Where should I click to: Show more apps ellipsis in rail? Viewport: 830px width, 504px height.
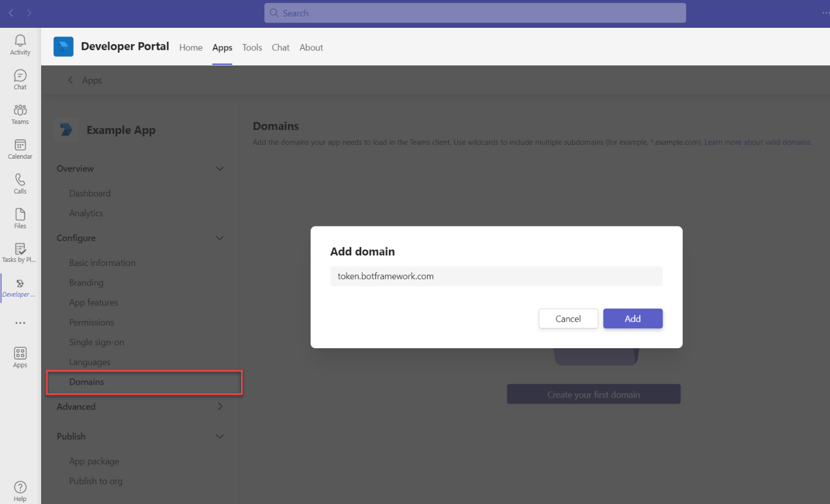point(20,323)
